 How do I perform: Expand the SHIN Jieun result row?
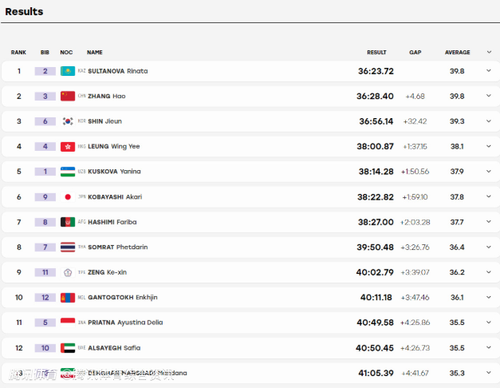pos(489,121)
